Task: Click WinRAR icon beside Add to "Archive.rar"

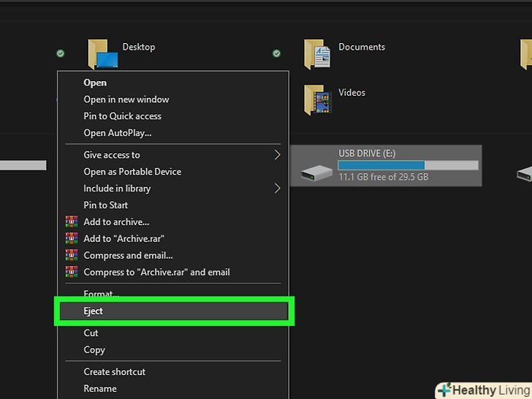Action: 72,238
